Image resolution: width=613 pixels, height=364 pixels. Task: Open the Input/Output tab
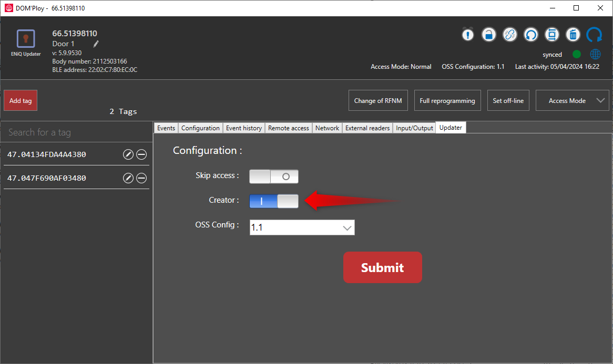point(414,128)
